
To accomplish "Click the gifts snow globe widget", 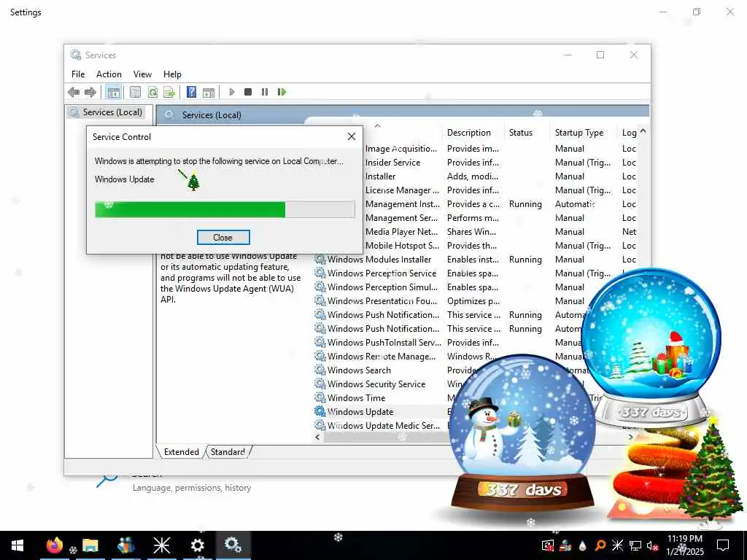I will point(651,348).
